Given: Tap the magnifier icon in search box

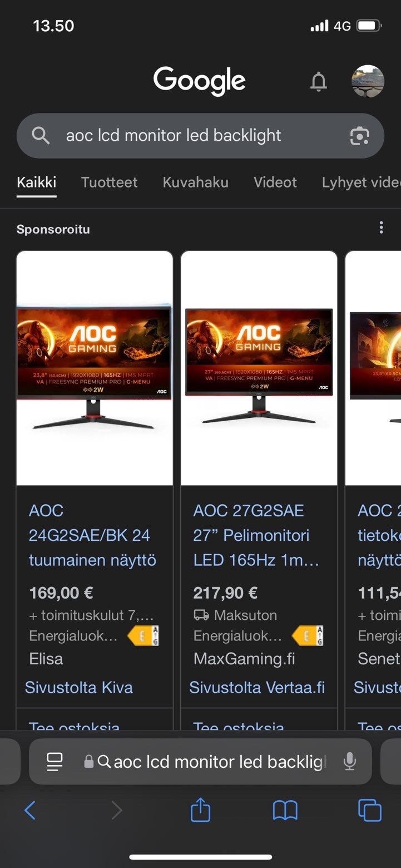Looking at the screenshot, I should (x=41, y=135).
